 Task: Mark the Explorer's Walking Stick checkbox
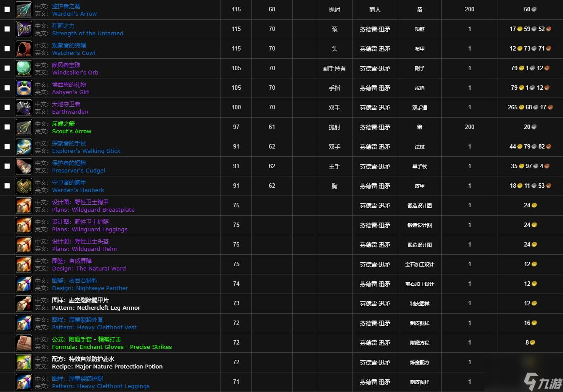point(7,146)
